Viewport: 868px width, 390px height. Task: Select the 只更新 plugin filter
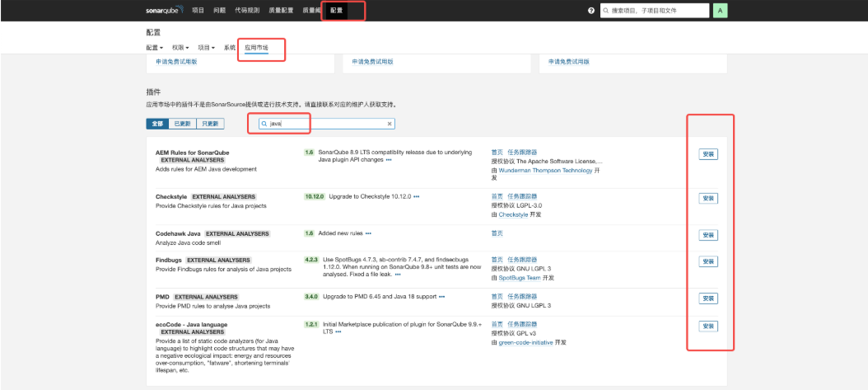pos(210,124)
